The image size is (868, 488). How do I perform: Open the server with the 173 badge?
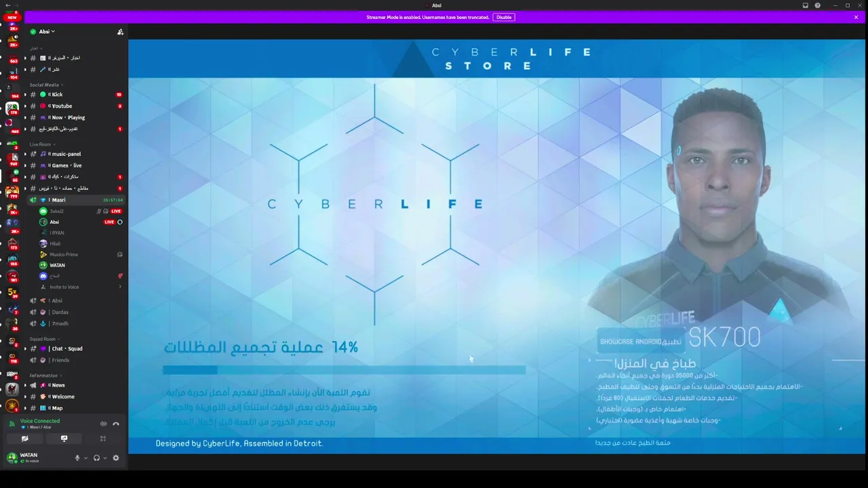[12, 243]
